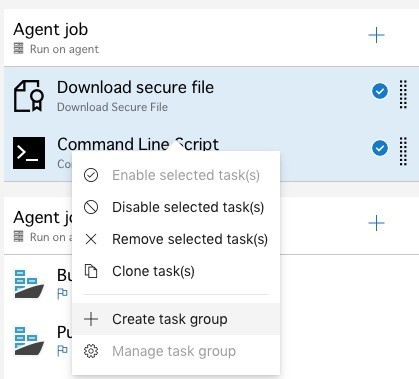Select the second Docker push task icon
This screenshot has width=419, height=379.
pos(29,341)
